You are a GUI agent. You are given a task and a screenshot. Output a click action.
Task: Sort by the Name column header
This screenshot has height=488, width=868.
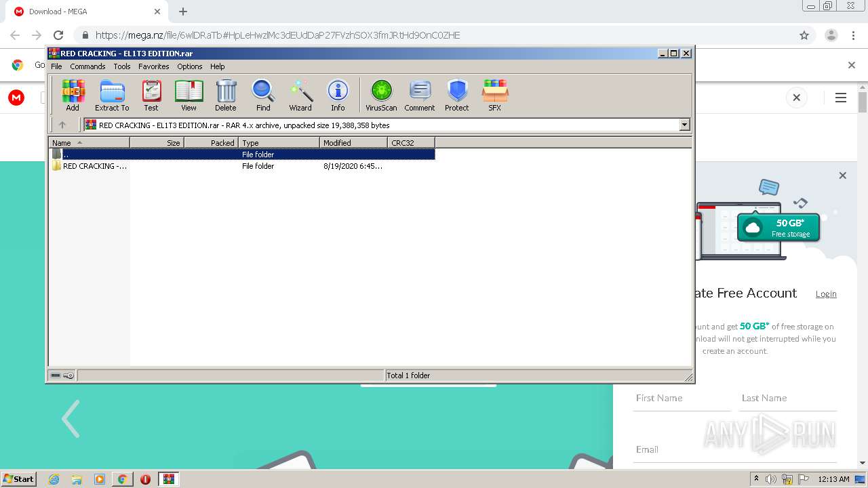[x=89, y=142]
